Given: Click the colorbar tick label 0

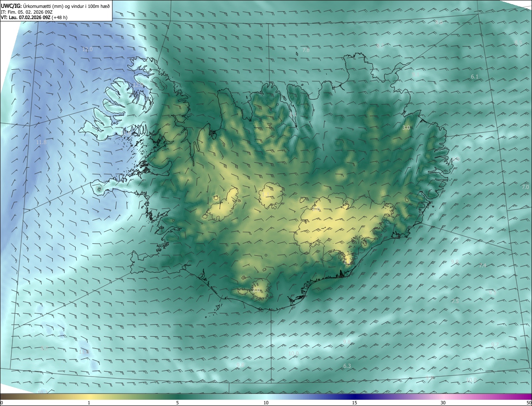Looking at the screenshot, I should [x=2, y=403].
